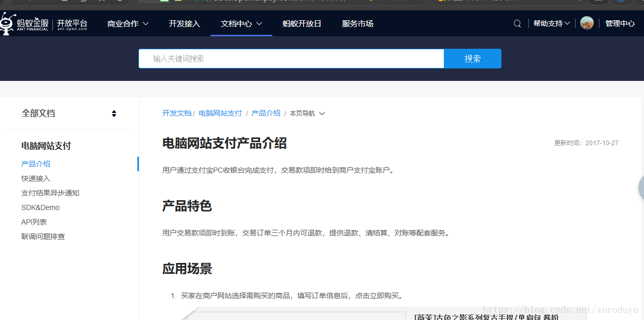The height and width of the screenshot is (320, 644).
Task: Click the 电脑网站支付产品介绍 page title
Action: pyautogui.click(x=225, y=143)
